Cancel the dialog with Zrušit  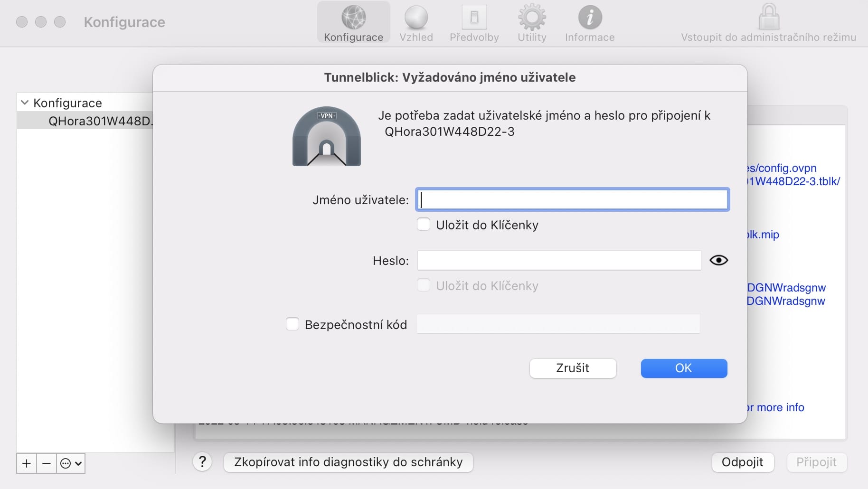tap(573, 368)
